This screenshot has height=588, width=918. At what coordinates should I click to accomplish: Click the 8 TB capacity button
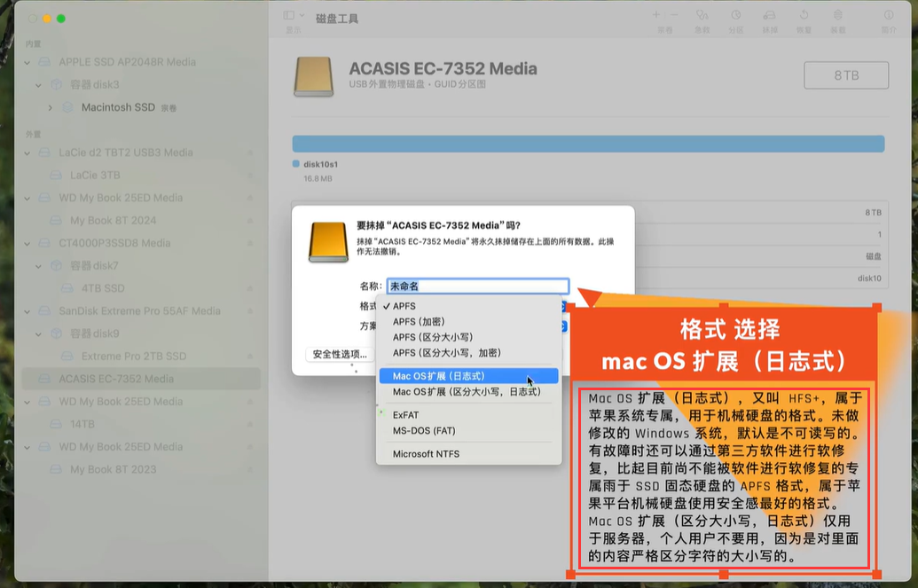tap(846, 75)
